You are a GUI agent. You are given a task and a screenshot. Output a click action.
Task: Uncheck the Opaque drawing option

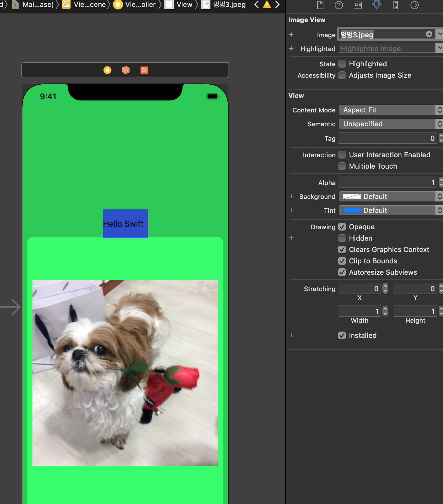[342, 227]
